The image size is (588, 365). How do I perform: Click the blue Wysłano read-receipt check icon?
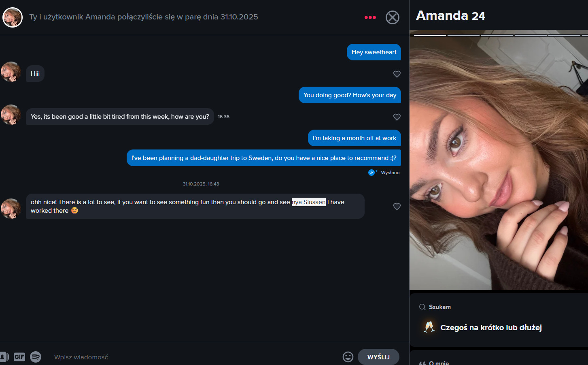point(372,173)
